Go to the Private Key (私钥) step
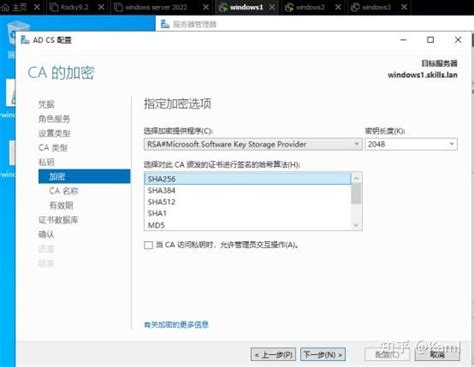The image size is (474, 367). tap(46, 162)
